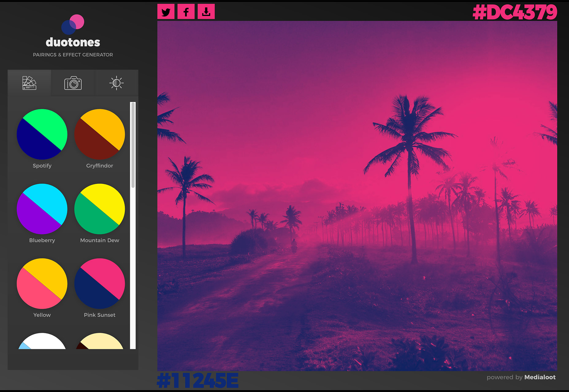Image resolution: width=569 pixels, height=392 pixels.
Task: Download the duotone image
Action: 206,12
